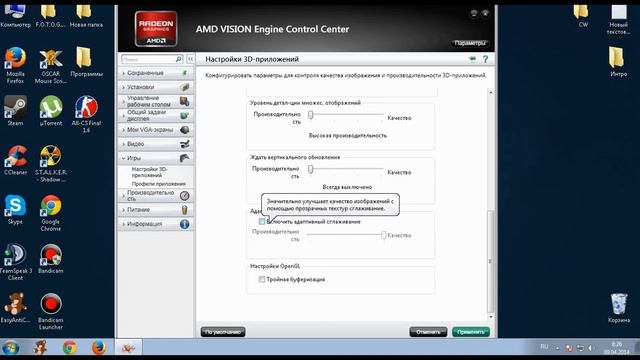Open Параметры menu at top right
The height and width of the screenshot is (360, 640).
(x=470, y=43)
